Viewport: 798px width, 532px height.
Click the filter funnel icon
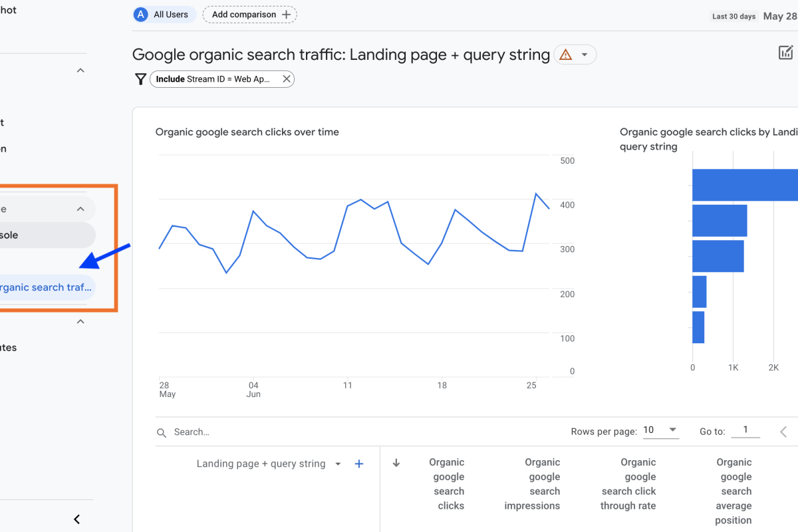click(140, 79)
